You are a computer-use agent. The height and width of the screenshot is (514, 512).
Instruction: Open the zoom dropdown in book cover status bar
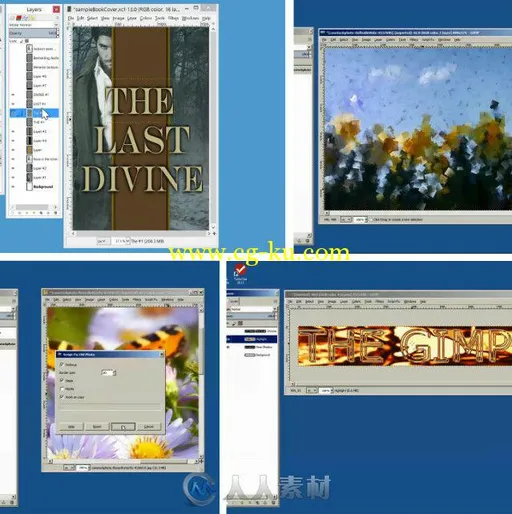click(121, 241)
